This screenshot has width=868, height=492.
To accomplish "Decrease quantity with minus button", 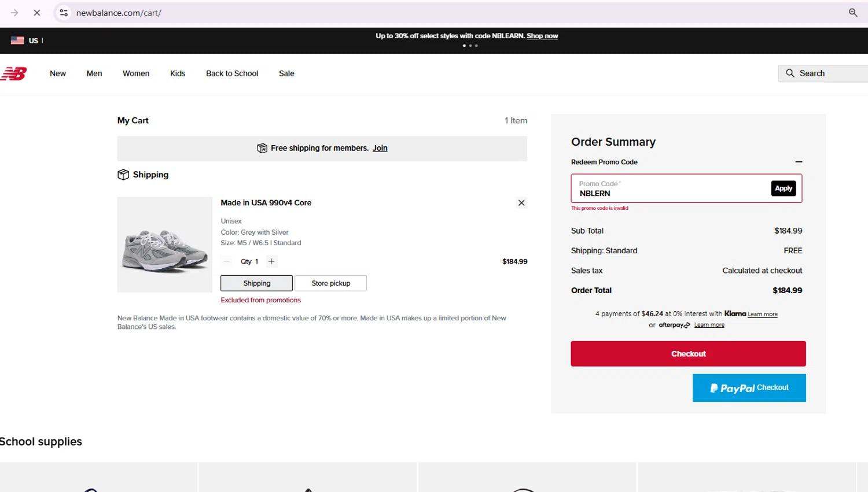I will [227, 261].
